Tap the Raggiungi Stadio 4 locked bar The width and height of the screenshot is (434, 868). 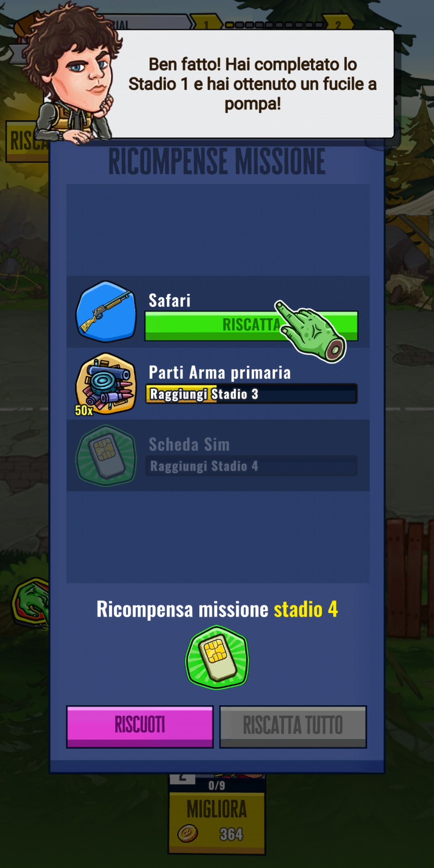pos(251,466)
